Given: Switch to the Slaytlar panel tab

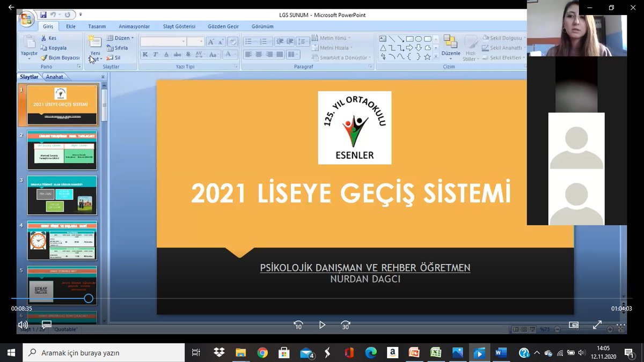Looking at the screenshot, I should (x=30, y=77).
